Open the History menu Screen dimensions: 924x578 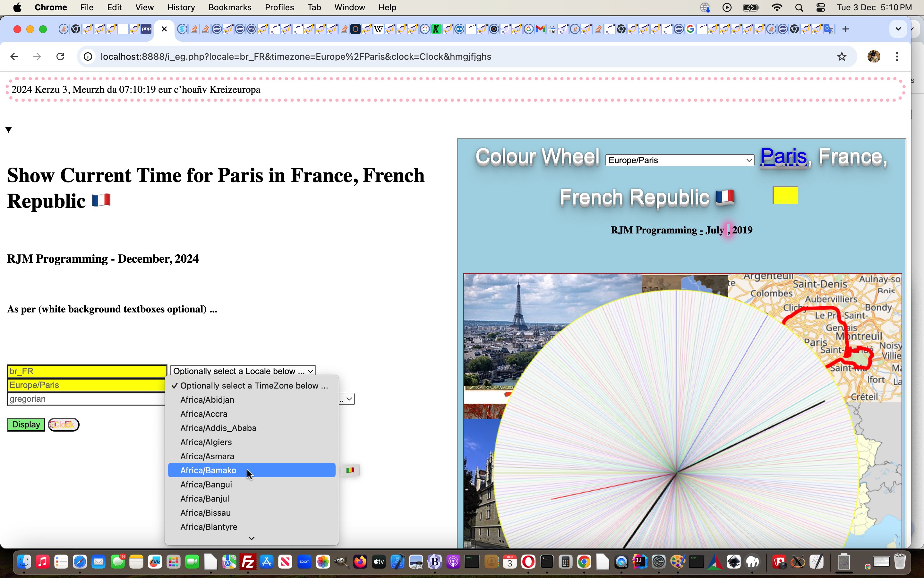click(x=181, y=8)
